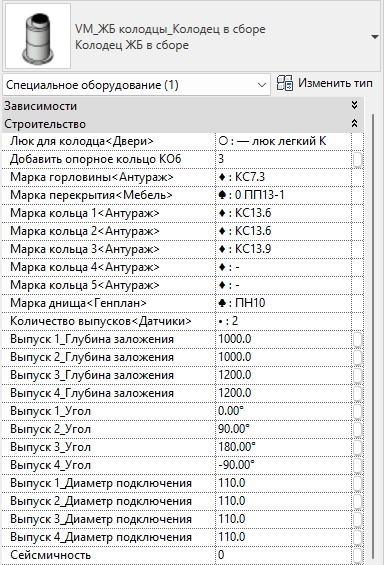Click associate button for Выпуск 3_Глубина заложения

click(357, 375)
